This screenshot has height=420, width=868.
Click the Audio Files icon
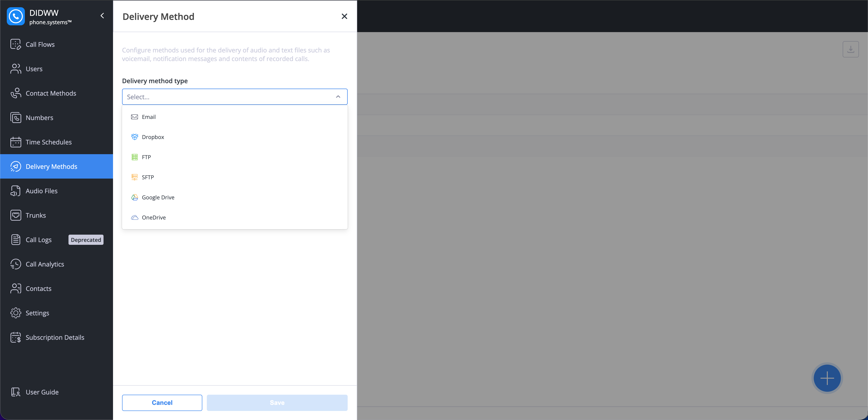click(x=16, y=191)
